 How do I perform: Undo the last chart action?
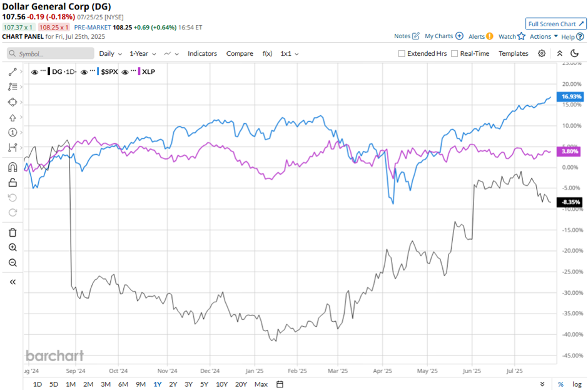click(x=13, y=198)
